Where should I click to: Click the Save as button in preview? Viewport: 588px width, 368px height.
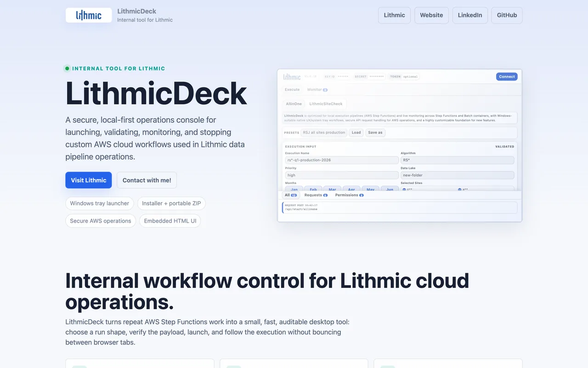pyautogui.click(x=375, y=132)
